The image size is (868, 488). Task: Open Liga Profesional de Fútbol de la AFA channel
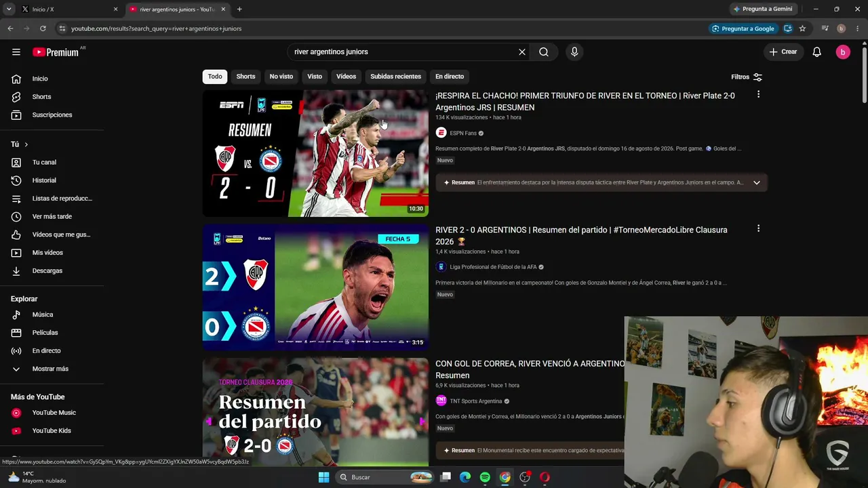pyautogui.click(x=493, y=267)
